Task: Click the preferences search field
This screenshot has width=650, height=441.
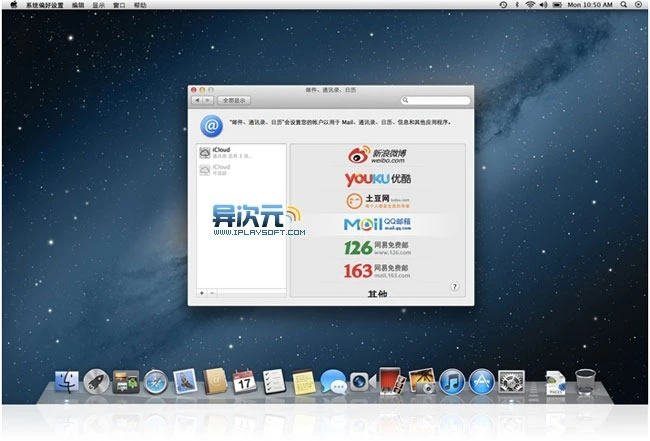Action: tap(435, 100)
